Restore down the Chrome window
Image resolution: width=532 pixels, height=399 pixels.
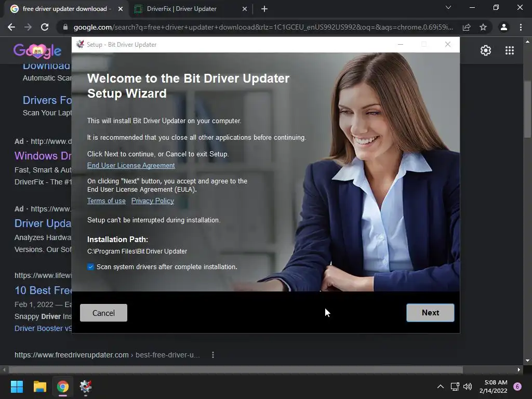496,7
